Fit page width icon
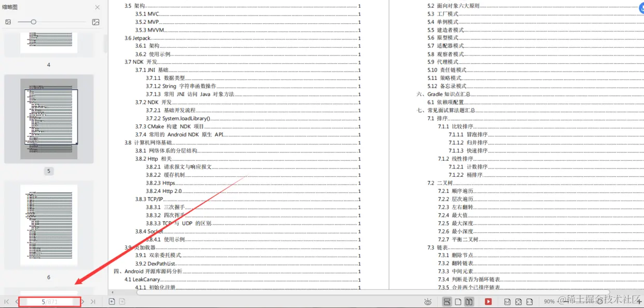This screenshot has width=644, height=308. [530, 301]
